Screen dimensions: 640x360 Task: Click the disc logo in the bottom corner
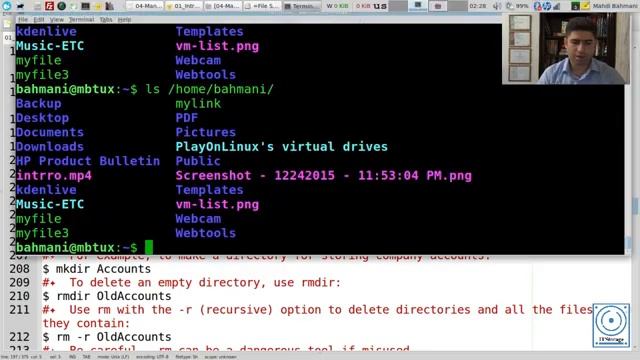point(611,325)
